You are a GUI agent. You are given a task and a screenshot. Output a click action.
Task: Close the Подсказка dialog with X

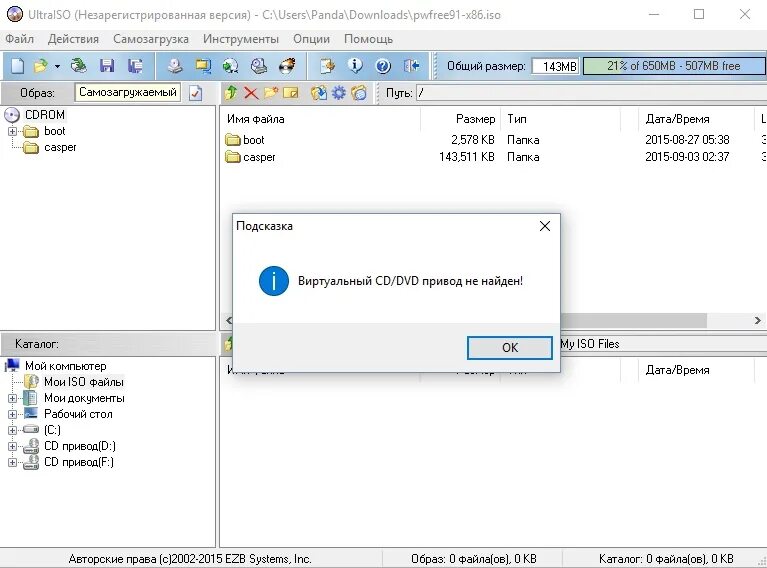point(545,226)
